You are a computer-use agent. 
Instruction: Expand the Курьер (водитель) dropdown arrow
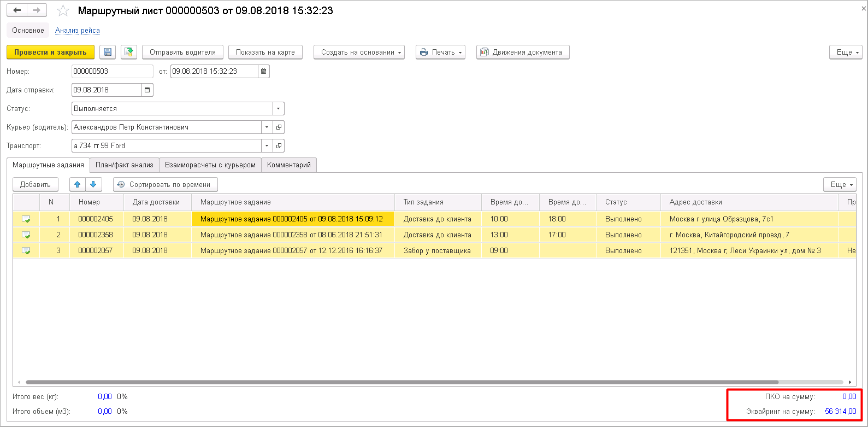(267, 127)
